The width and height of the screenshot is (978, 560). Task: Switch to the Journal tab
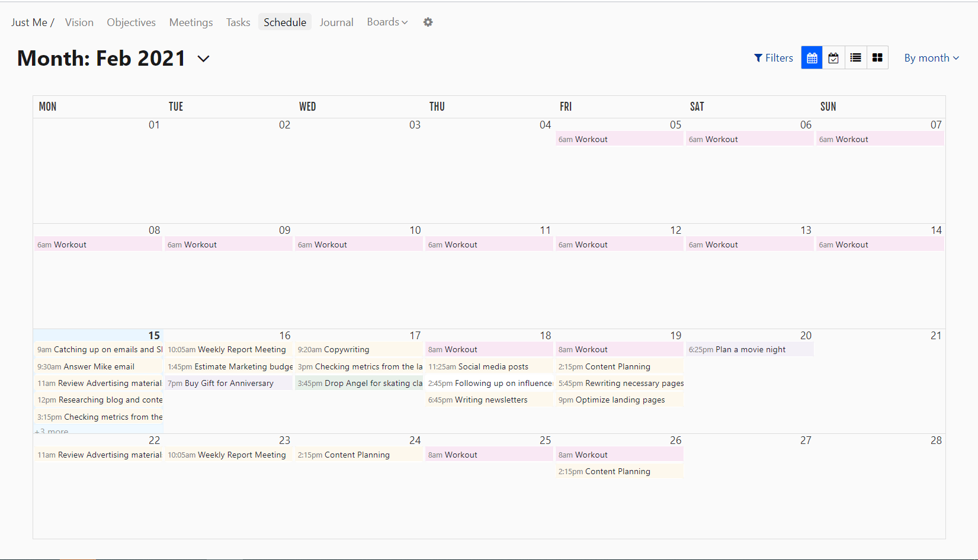click(336, 22)
